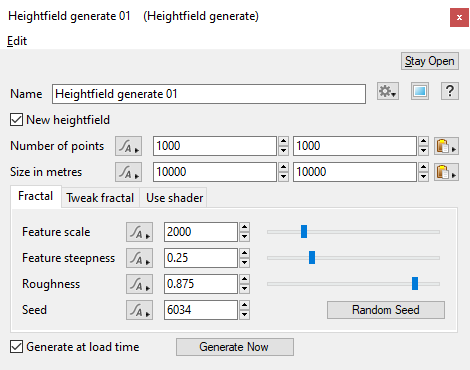Toggle Generate at load time checkbox
This screenshot has width=470, height=370.
click(x=16, y=347)
